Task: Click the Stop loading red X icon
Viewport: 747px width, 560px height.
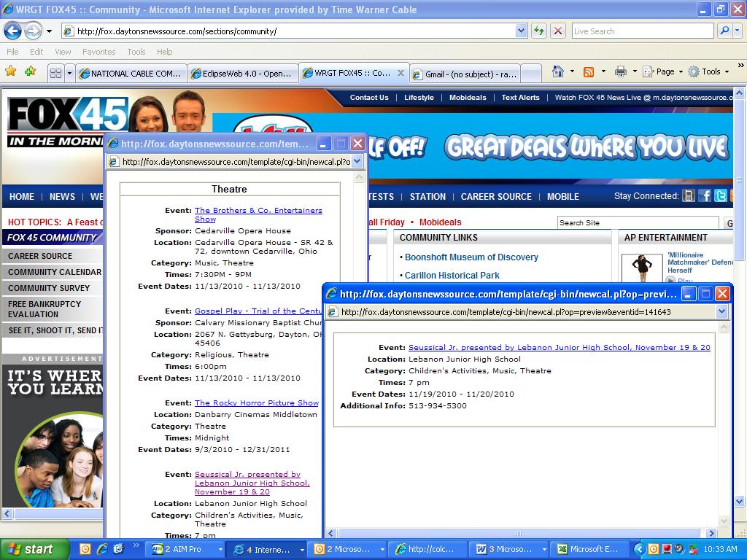Action: pyautogui.click(x=558, y=31)
